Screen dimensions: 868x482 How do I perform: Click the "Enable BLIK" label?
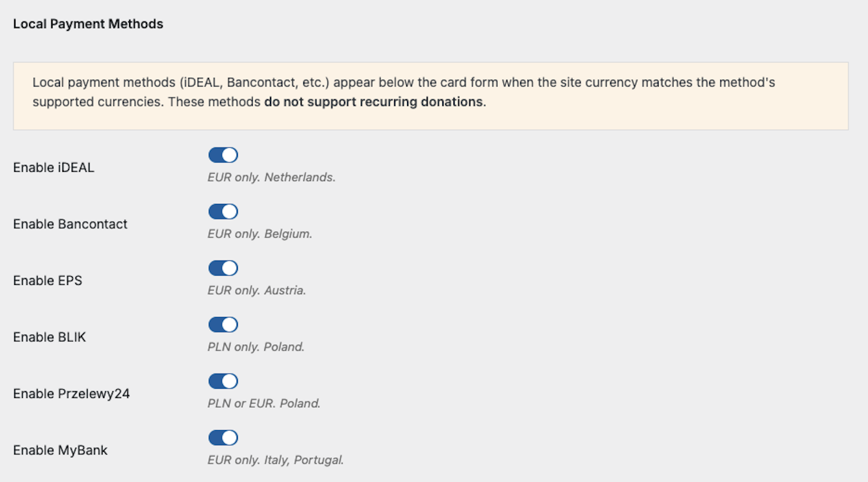coord(49,337)
